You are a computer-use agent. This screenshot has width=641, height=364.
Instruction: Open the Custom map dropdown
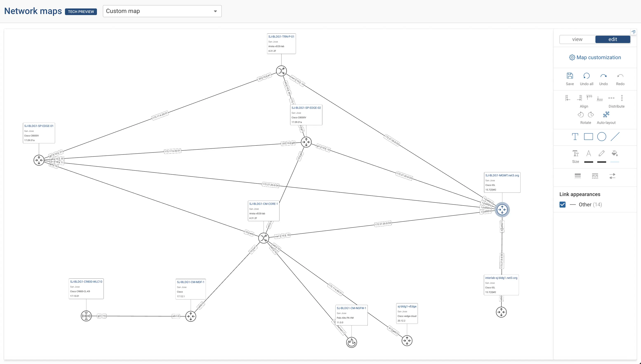(x=162, y=11)
